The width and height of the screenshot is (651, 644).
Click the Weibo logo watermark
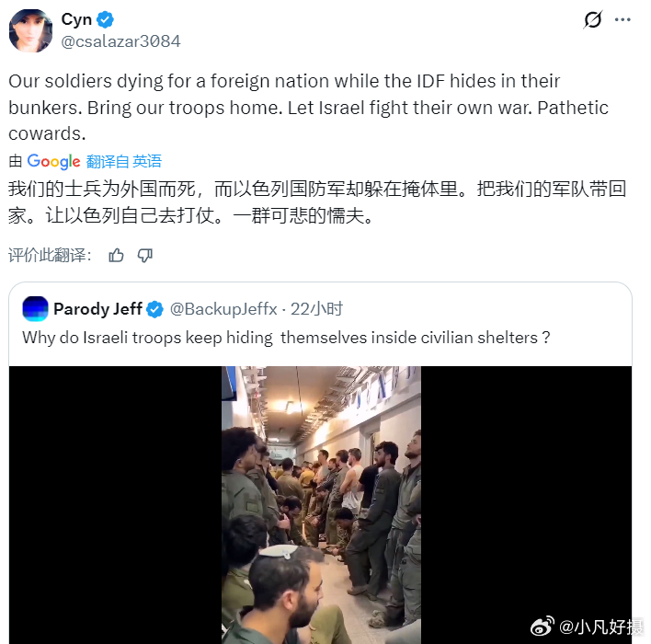coord(542,627)
